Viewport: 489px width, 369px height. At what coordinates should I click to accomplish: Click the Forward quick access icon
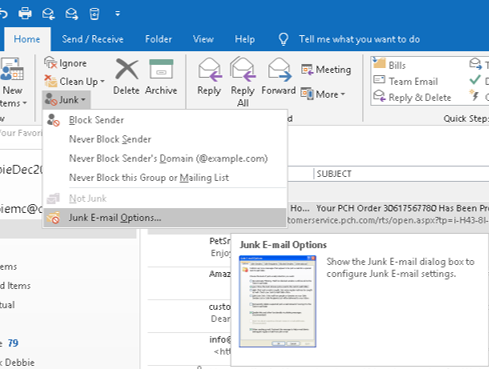pos(71,14)
